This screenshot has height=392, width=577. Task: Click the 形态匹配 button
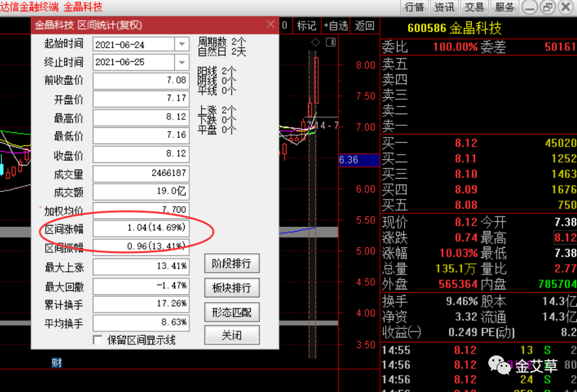232,312
